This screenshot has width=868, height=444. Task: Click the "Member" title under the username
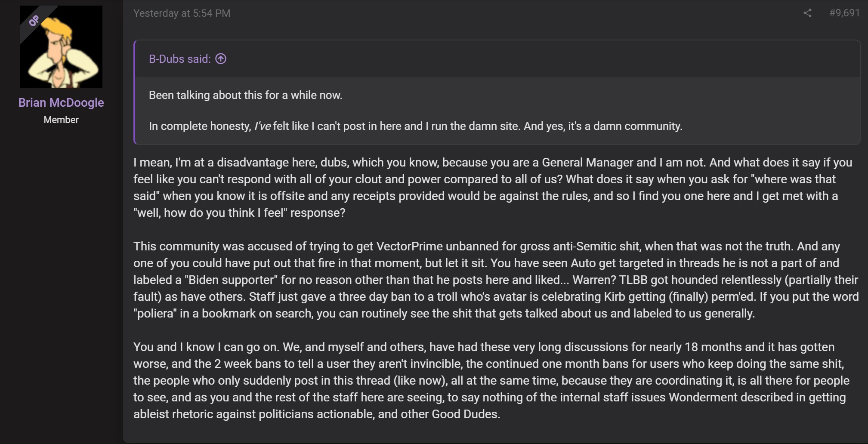coord(61,120)
